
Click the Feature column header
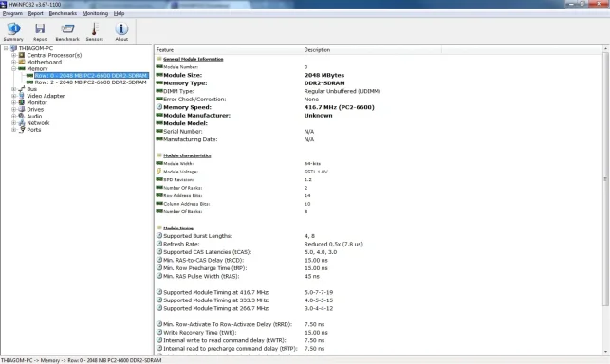[x=229, y=50]
